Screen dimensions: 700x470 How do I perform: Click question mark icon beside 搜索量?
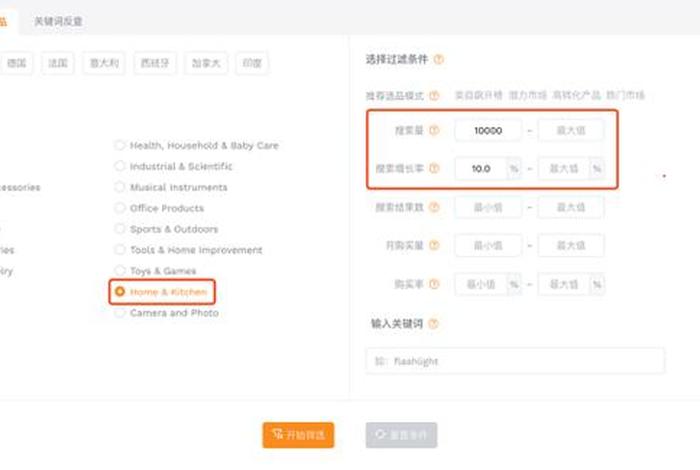[434, 130]
